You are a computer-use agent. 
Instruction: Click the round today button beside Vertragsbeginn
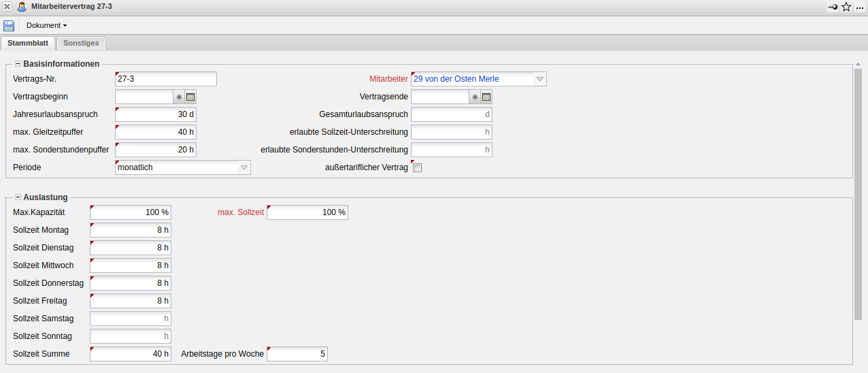pos(179,97)
